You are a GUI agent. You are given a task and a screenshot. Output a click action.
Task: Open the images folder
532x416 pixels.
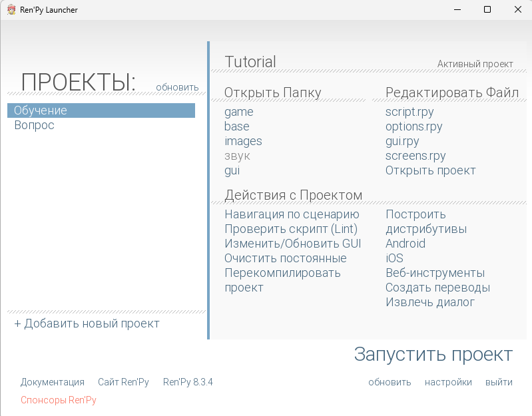243,141
